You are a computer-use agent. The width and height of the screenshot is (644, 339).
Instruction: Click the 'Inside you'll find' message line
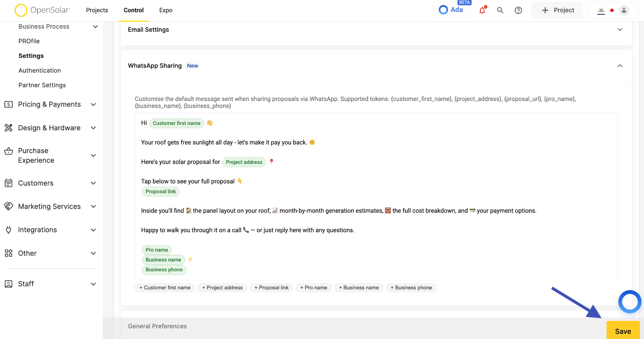pos(339,211)
